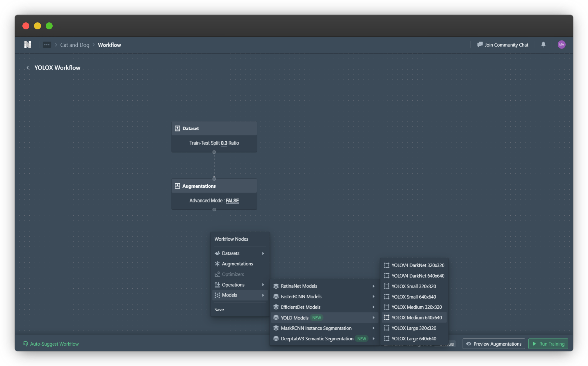Edit the 0.3 train-test split ratio
This screenshot has height=366, width=588.
tap(224, 143)
